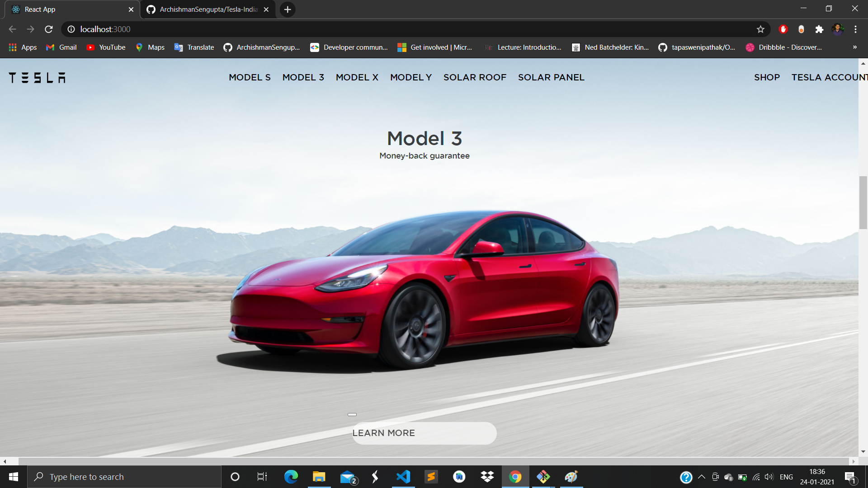
Task: Click the Windows taskbar search box
Action: pos(124,477)
